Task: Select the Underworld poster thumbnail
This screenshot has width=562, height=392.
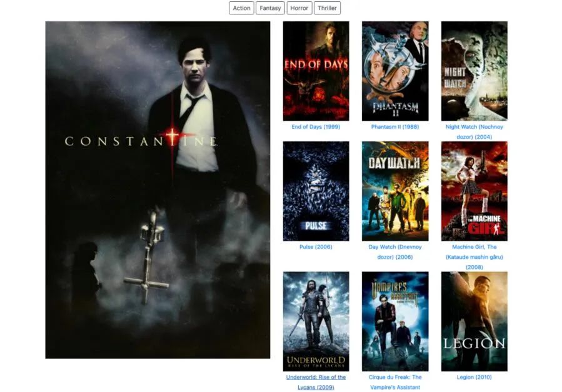Action: pos(316,321)
